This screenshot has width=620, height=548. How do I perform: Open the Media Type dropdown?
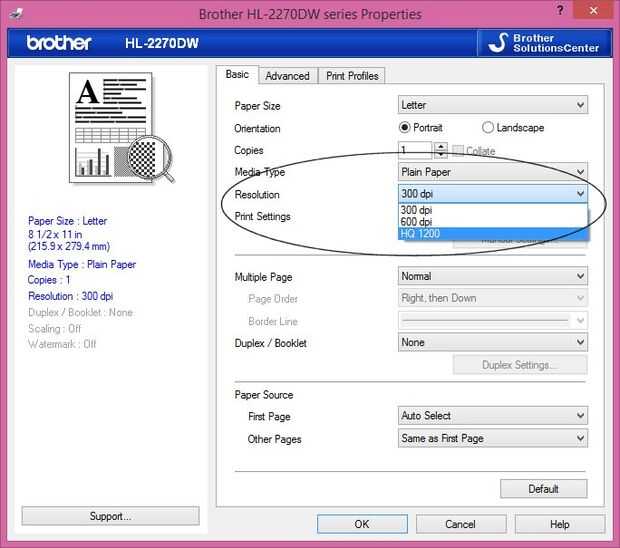pos(493,172)
